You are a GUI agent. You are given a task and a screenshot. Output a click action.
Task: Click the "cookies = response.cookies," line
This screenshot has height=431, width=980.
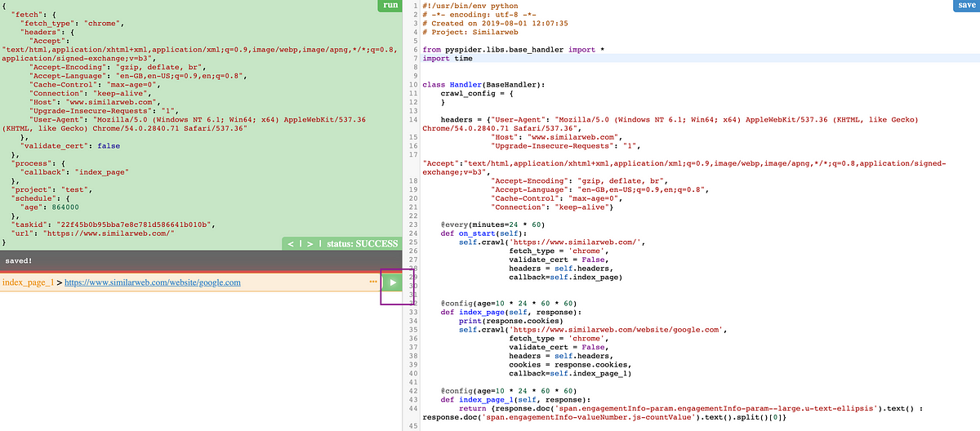pyautogui.click(x=569, y=364)
